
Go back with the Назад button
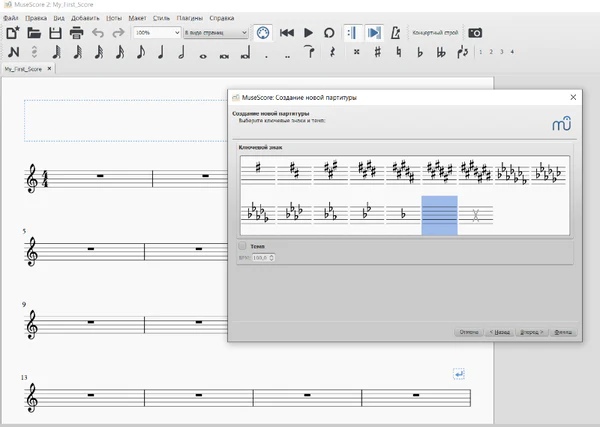(x=499, y=332)
